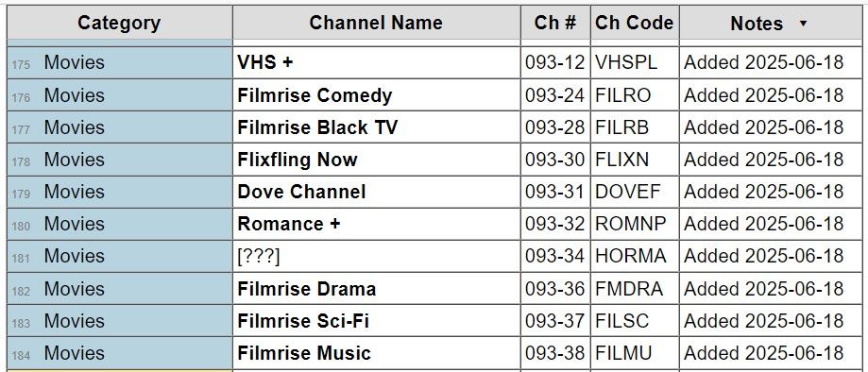Click the VHS + channel name cell
This screenshot has height=372, width=868.
(x=377, y=62)
